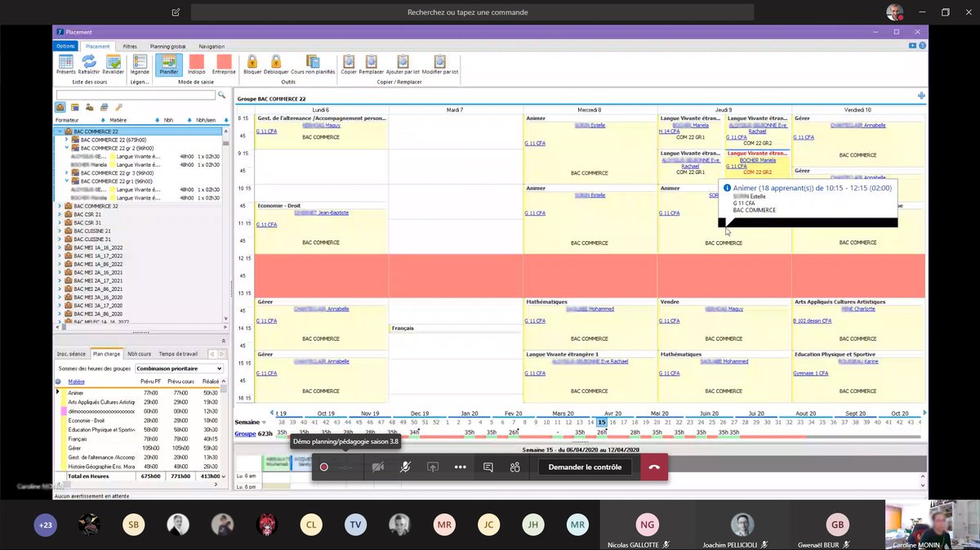Screen dimensions: 980x550
Task: Click the Bloquer lock icon
Action: [252, 61]
